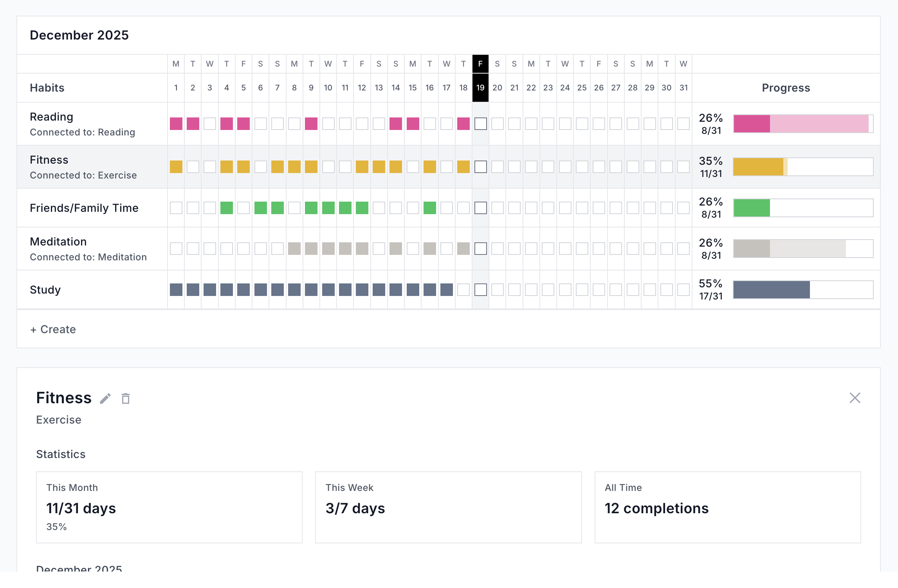Toggle Study checkbox for day 18
898x588 pixels.
463,290
